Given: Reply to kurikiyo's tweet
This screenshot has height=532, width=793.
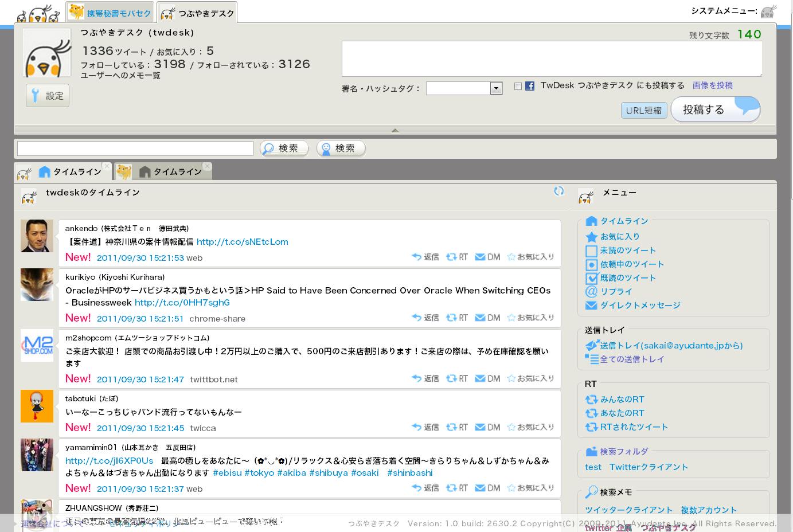Looking at the screenshot, I should coord(425,318).
